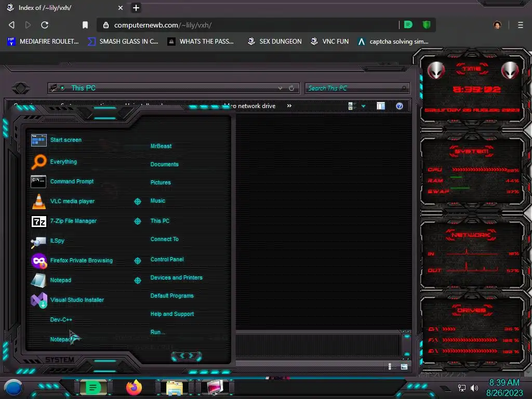The image size is (532, 399).
Task: Click the taskbar clock 8:39 AM
Action: pyautogui.click(x=504, y=383)
